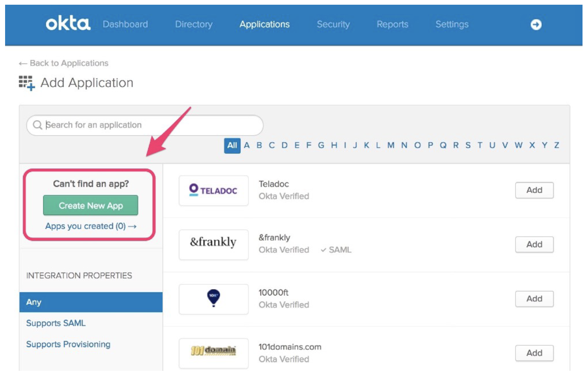588x383 pixels.
Task: Open the Reports menu
Action: [392, 24]
